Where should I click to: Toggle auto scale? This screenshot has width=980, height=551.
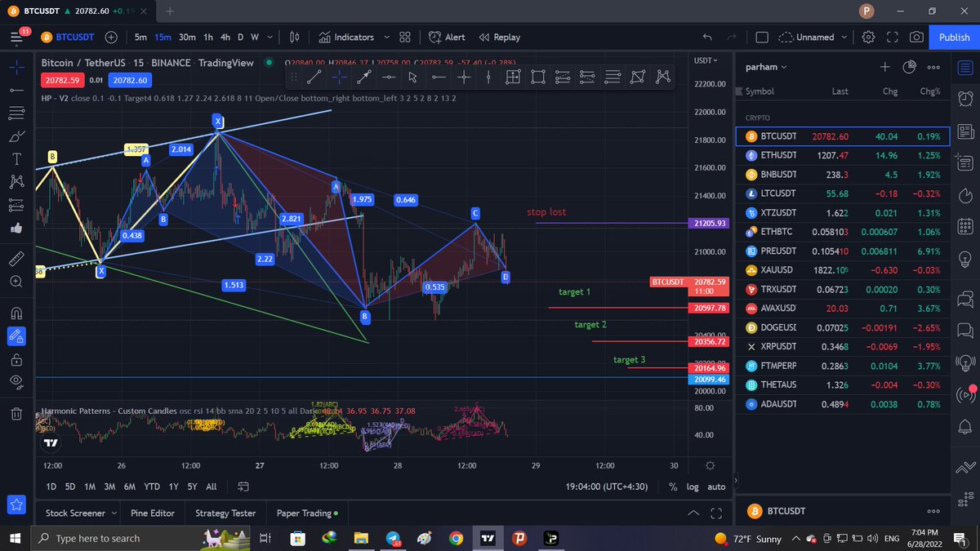[716, 487]
